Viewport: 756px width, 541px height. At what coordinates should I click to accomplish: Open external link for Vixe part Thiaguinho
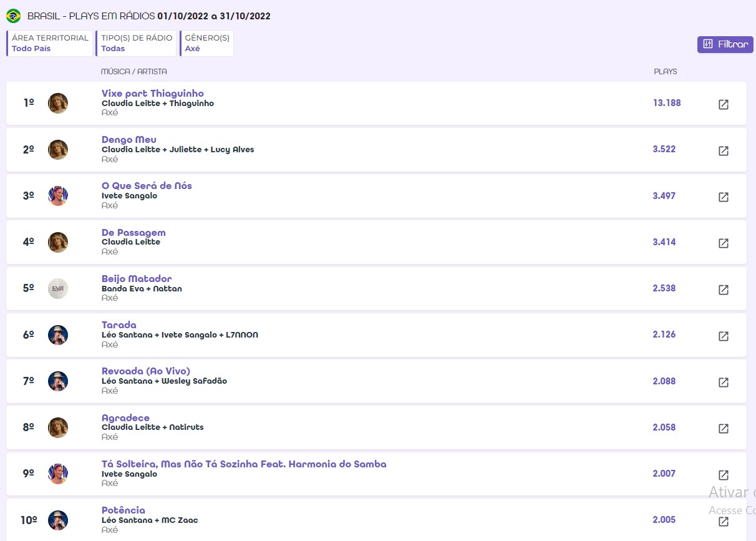coord(724,104)
